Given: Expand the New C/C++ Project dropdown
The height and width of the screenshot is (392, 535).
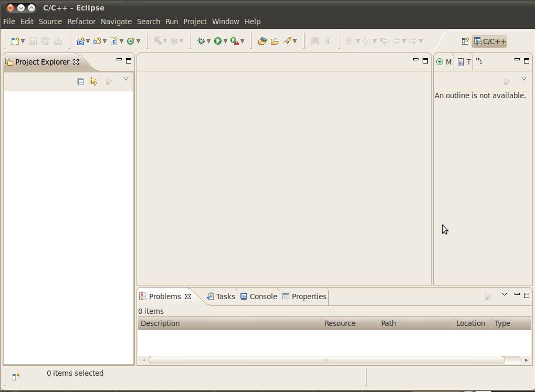Looking at the screenshot, I should click(88, 41).
